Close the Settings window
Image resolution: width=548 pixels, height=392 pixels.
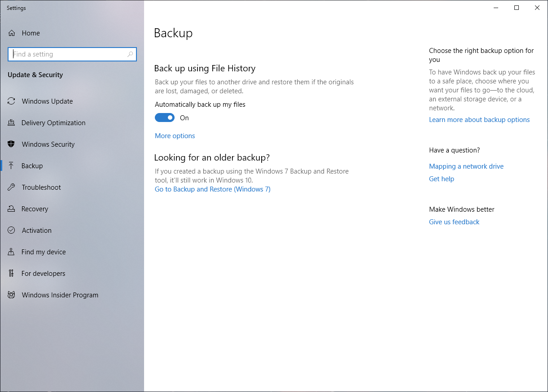click(537, 8)
